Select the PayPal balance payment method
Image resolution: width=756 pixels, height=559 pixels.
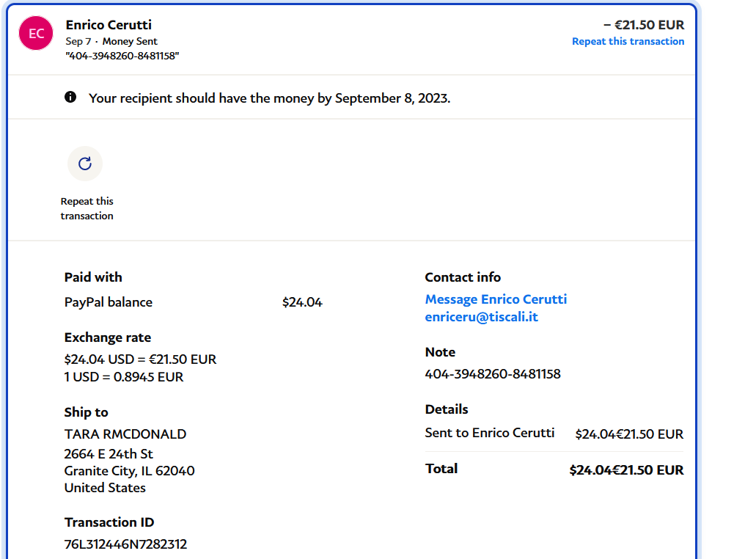click(109, 302)
